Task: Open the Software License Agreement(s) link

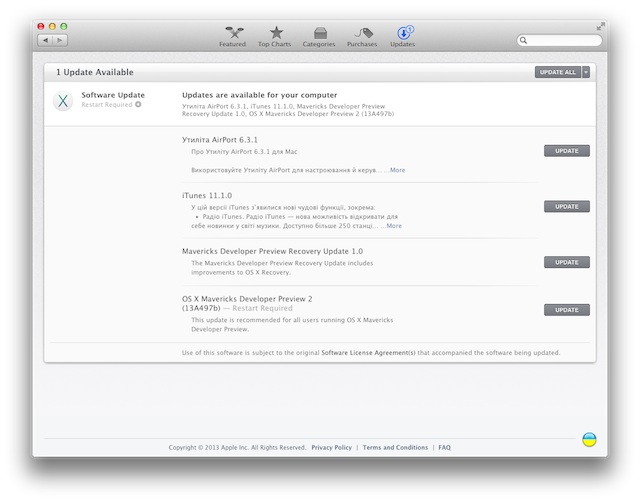Action: pos(368,353)
